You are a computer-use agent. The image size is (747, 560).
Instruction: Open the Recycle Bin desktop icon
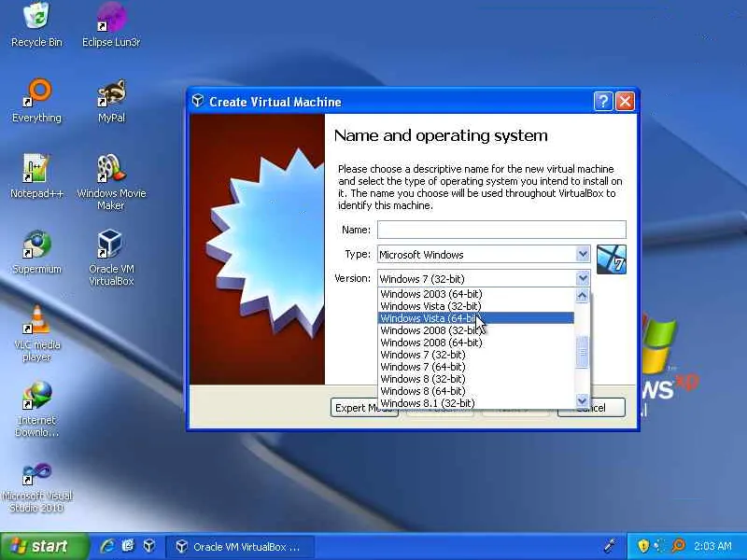tap(36, 25)
